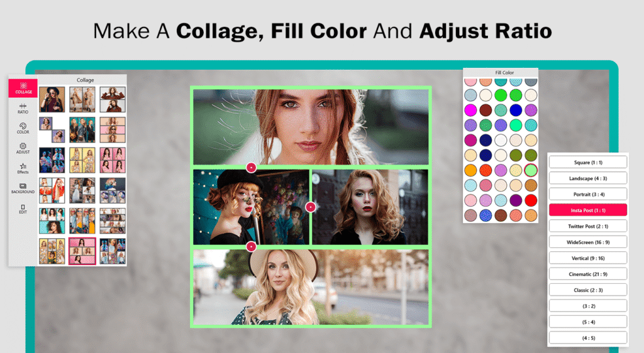
Task: Open the Color tool in the sidebar
Action: pos(23,128)
